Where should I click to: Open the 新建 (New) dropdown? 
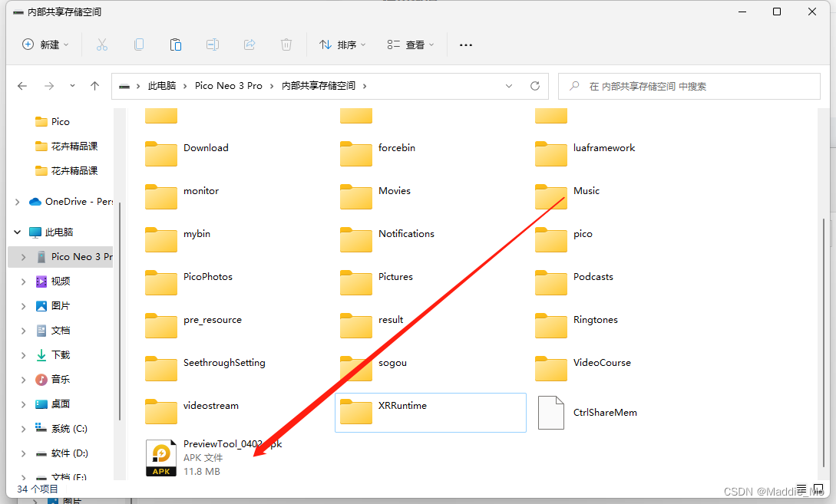[x=46, y=44]
